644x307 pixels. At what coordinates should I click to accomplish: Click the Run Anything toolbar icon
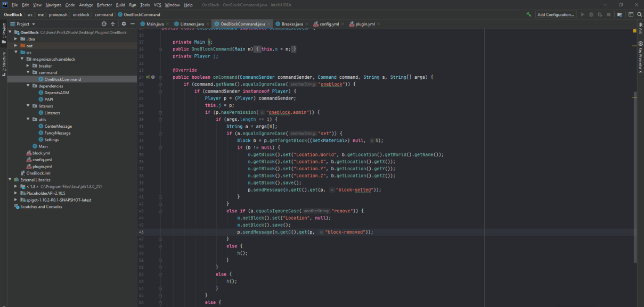(631, 14)
